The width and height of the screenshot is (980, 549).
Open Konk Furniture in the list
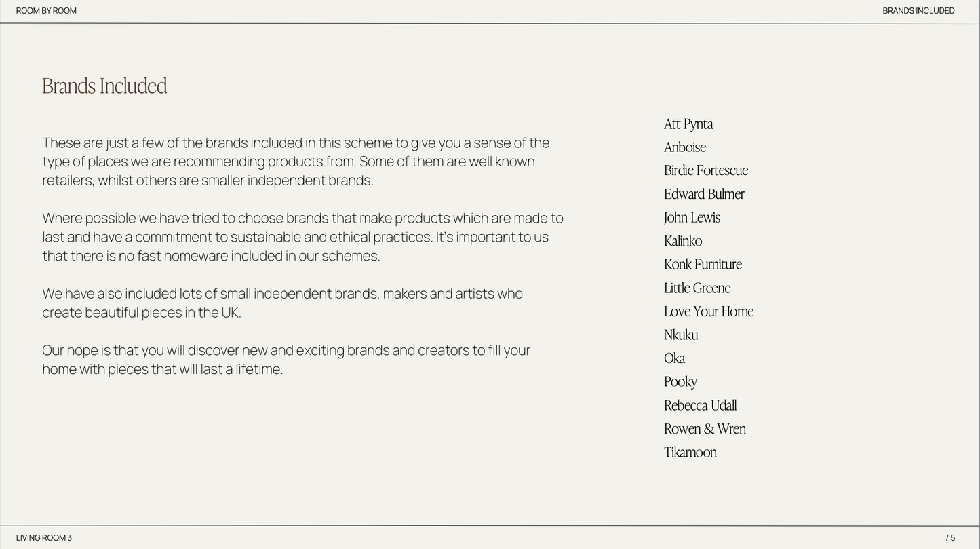[703, 265]
